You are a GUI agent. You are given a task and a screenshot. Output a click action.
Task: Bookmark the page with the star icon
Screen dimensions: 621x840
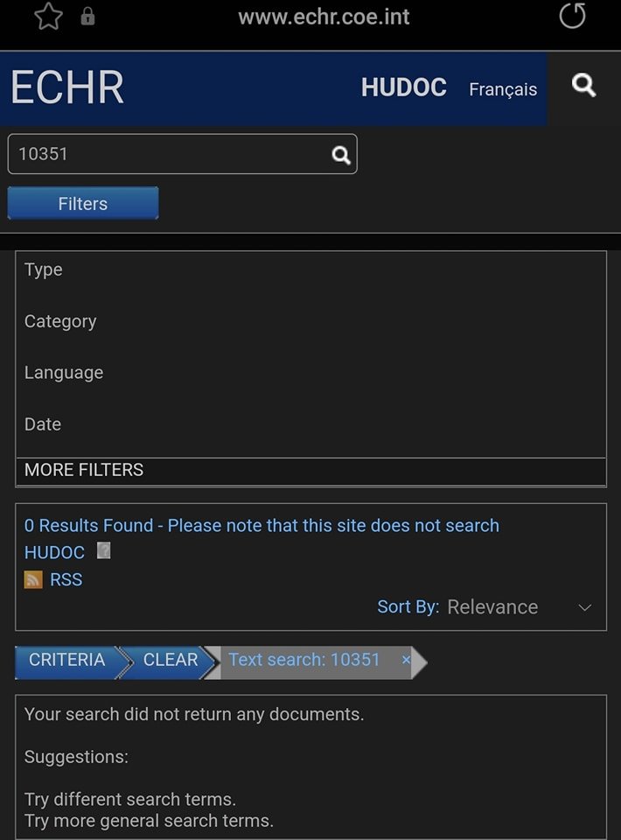point(48,17)
